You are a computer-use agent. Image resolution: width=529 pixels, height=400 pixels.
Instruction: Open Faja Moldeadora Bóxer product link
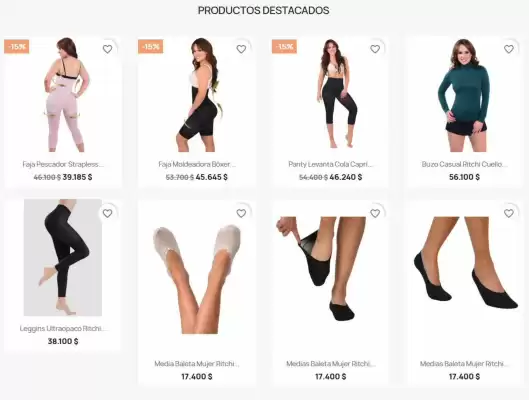pos(197,164)
